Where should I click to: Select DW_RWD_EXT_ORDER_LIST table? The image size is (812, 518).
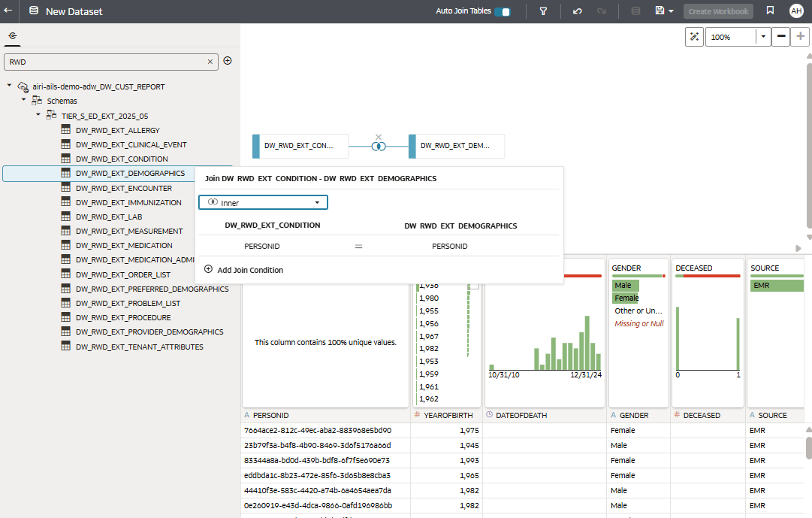coord(122,274)
